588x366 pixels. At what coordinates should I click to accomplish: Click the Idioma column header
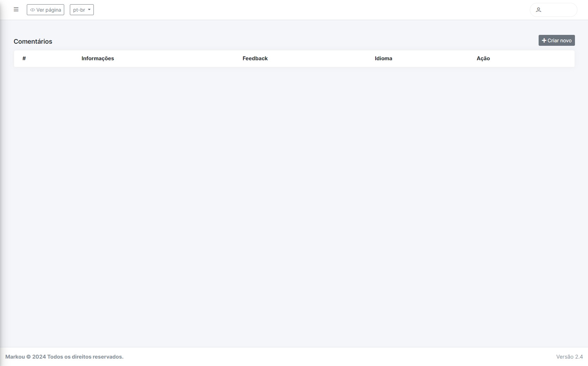tap(383, 58)
